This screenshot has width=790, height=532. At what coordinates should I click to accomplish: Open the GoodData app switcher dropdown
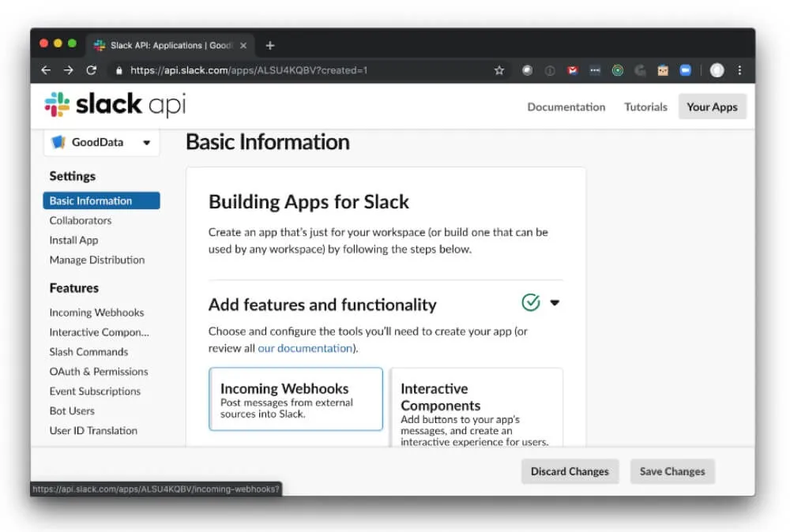(146, 142)
